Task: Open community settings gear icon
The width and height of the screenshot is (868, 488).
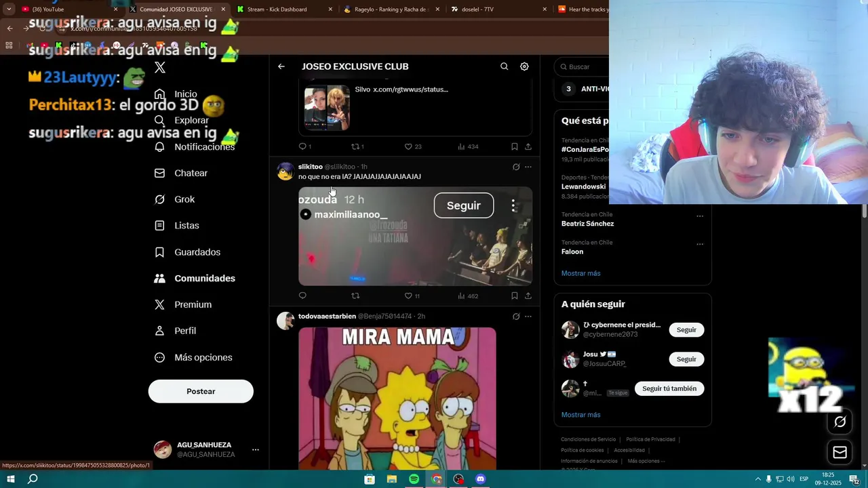Action: pyautogui.click(x=524, y=66)
